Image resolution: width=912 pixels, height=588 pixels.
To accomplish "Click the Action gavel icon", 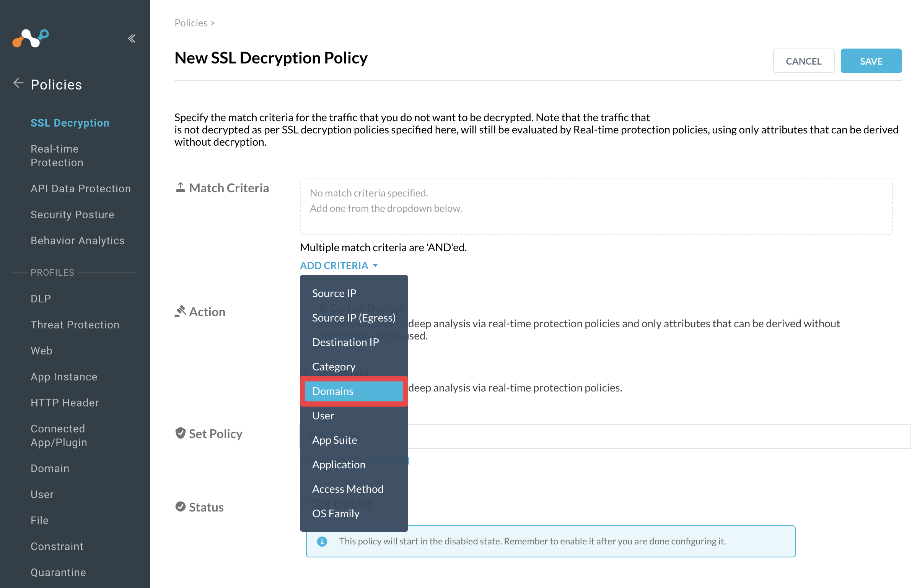I will 180,311.
